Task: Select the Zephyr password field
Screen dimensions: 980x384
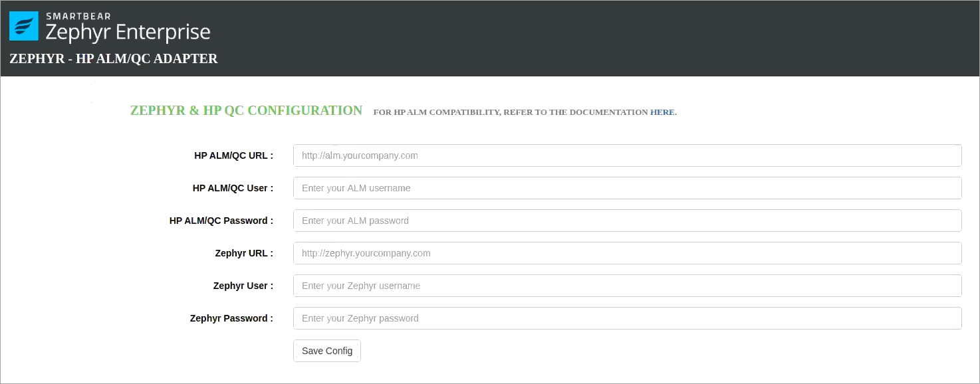Action: (627, 318)
